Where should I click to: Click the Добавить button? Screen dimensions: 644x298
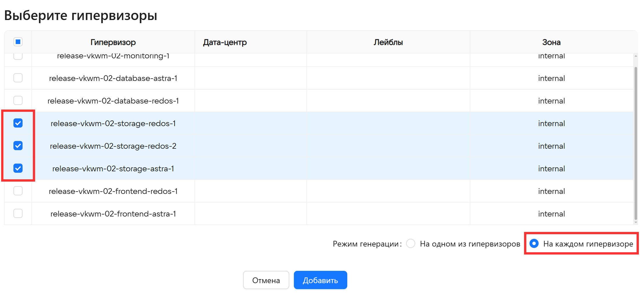[320, 280]
